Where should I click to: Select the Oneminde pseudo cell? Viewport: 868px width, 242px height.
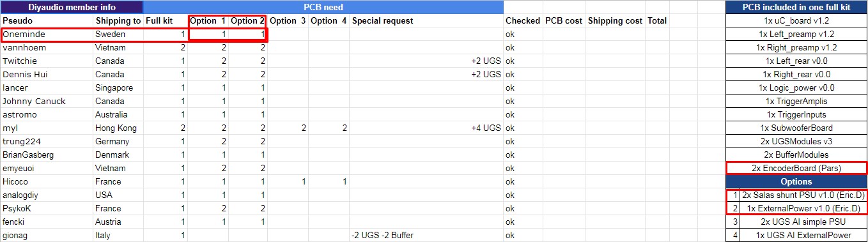click(x=47, y=34)
